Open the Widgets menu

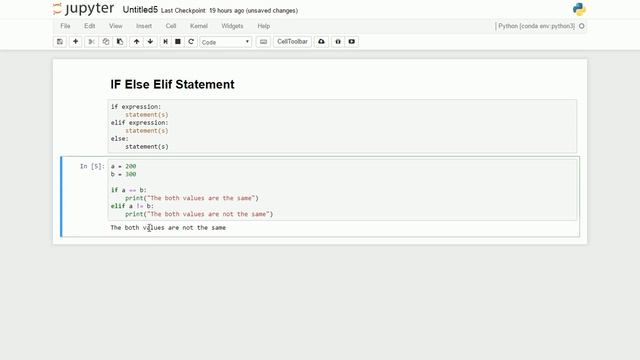pos(232,26)
